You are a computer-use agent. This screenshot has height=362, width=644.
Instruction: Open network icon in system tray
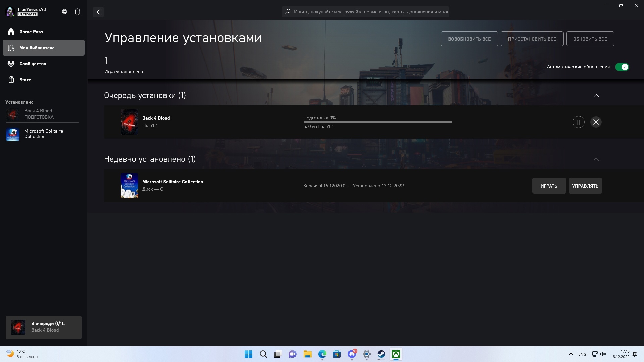pos(595,354)
